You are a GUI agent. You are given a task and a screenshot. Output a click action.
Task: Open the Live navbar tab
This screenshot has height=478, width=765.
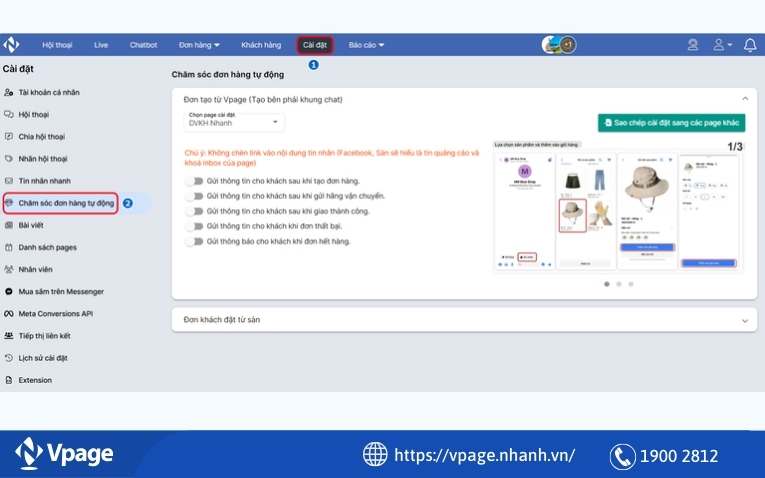(101, 45)
